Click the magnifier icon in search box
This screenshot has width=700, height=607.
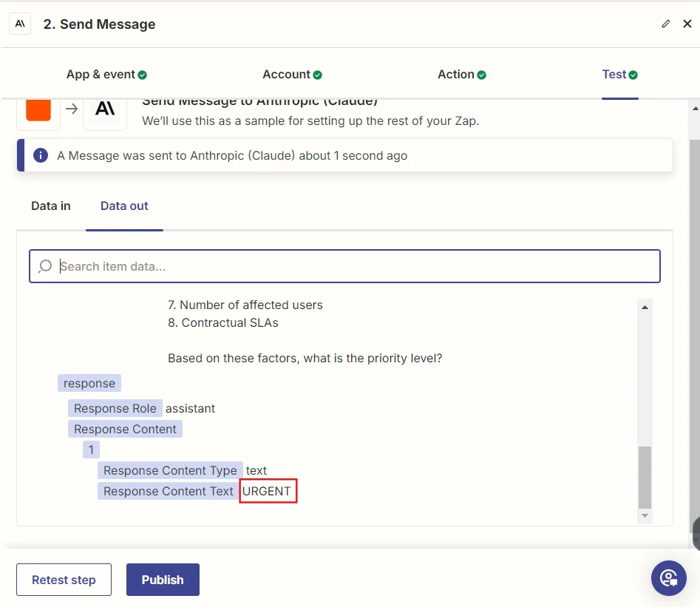pyautogui.click(x=45, y=266)
